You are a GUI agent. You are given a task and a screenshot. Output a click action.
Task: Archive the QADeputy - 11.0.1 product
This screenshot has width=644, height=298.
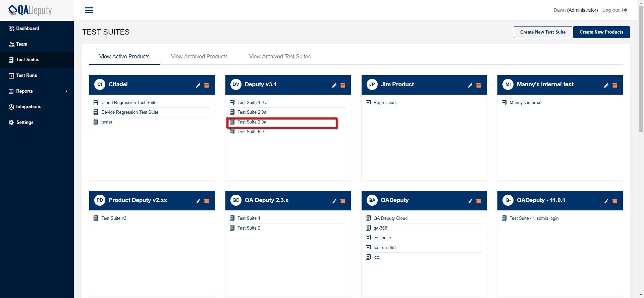pyautogui.click(x=615, y=201)
